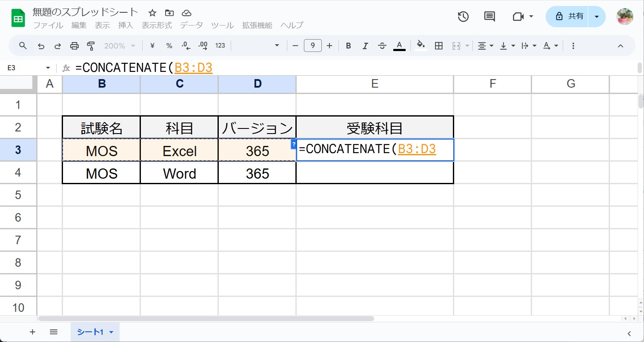
Task: Open the 編集 menu
Action: [x=79, y=26]
